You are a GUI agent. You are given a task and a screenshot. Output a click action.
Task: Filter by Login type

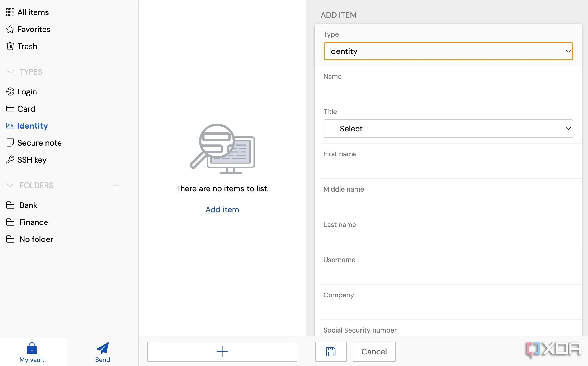[x=27, y=92]
